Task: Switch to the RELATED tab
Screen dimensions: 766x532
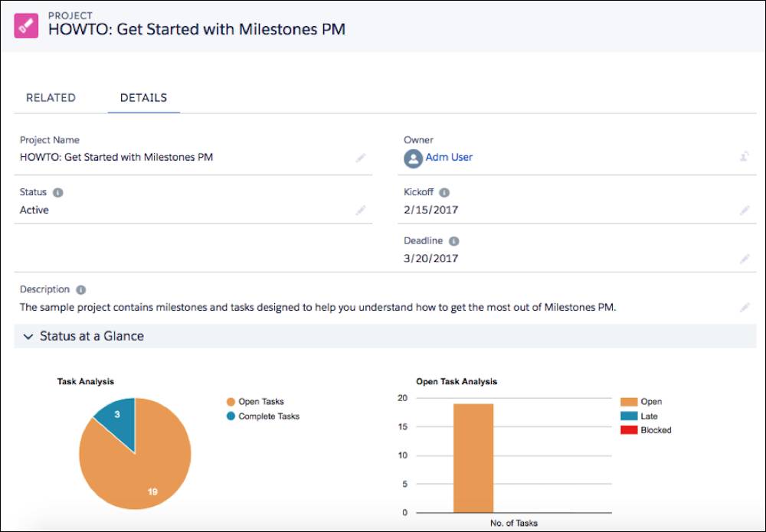Action: [51, 98]
